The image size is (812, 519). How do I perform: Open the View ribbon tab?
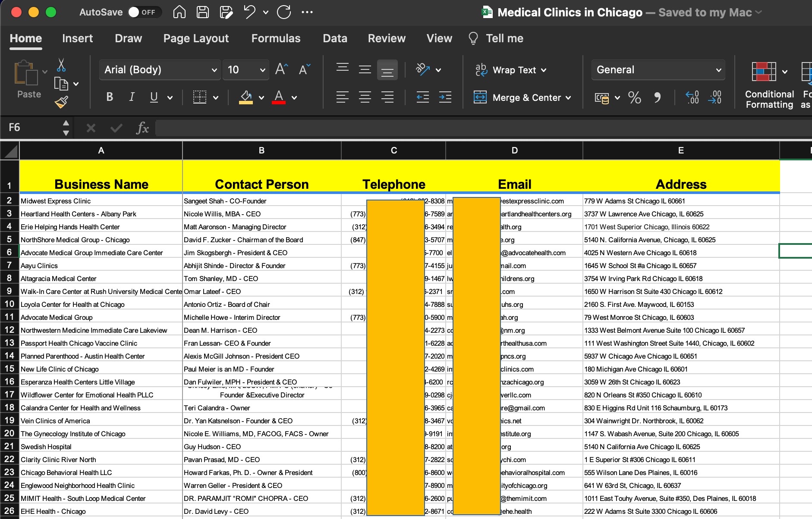pyautogui.click(x=439, y=38)
